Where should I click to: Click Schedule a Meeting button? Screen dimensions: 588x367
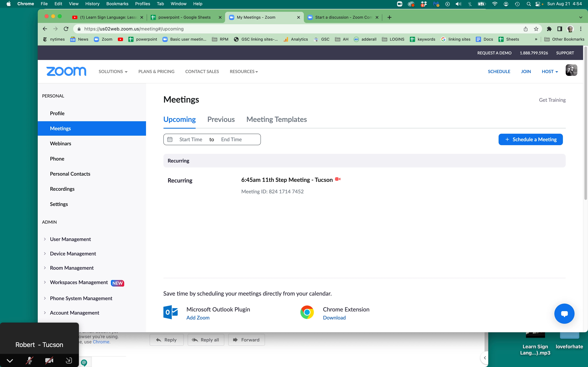point(530,139)
